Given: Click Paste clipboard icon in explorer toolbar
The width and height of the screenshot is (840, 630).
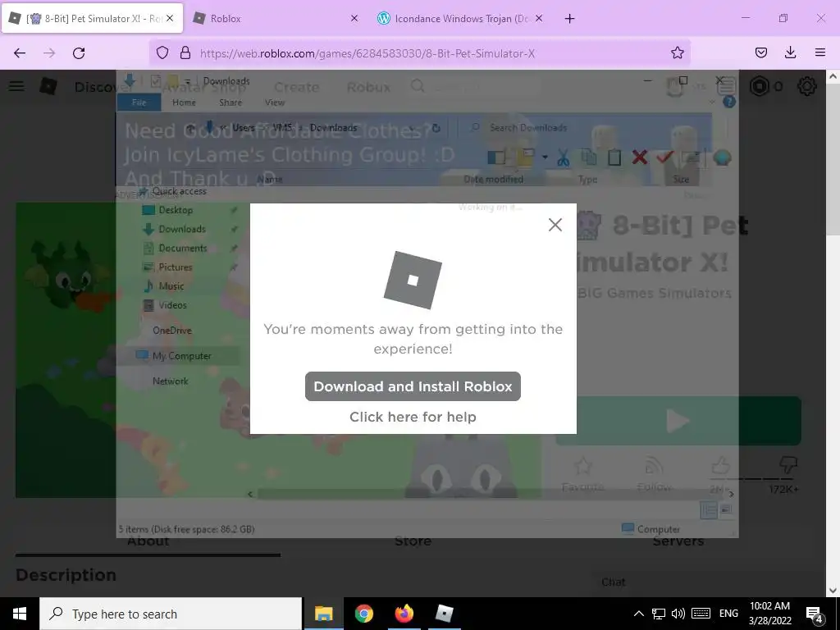Looking at the screenshot, I should coord(614,157).
